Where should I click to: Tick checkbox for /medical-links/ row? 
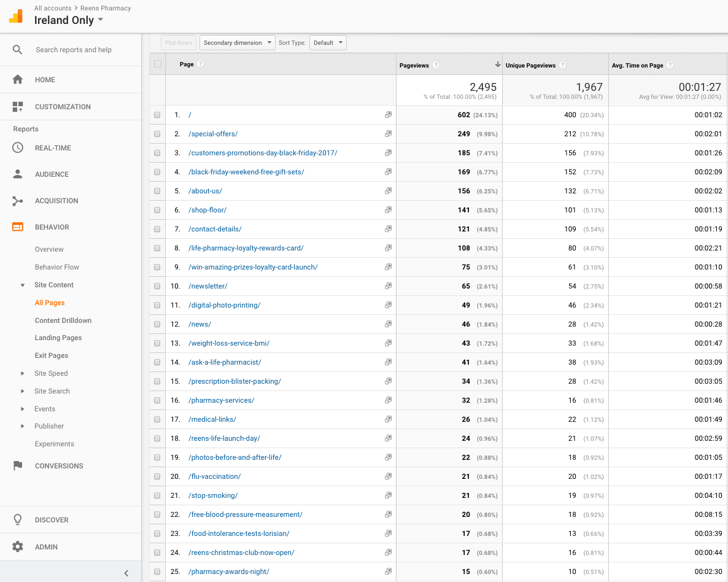tap(157, 419)
